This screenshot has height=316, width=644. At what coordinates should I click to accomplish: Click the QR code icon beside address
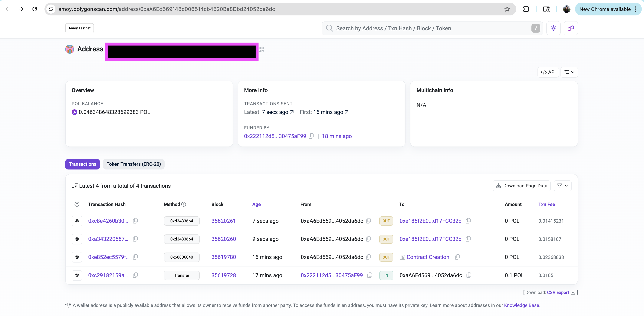coord(261,49)
